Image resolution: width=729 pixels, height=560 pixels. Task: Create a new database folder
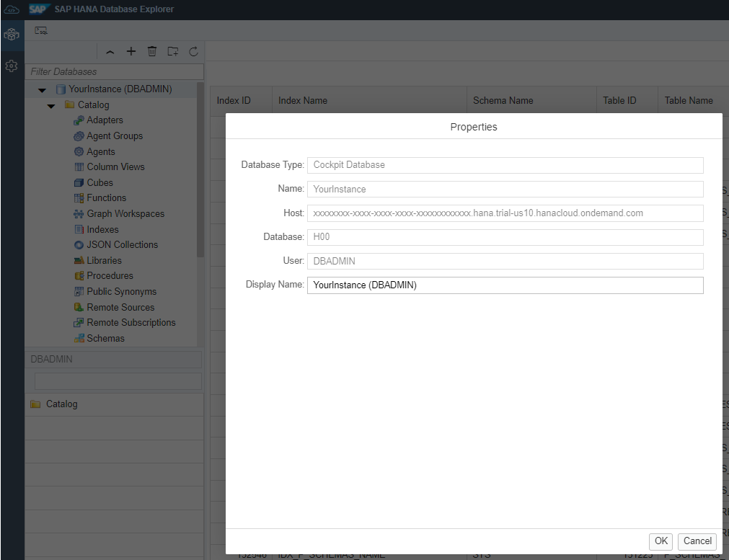(172, 51)
